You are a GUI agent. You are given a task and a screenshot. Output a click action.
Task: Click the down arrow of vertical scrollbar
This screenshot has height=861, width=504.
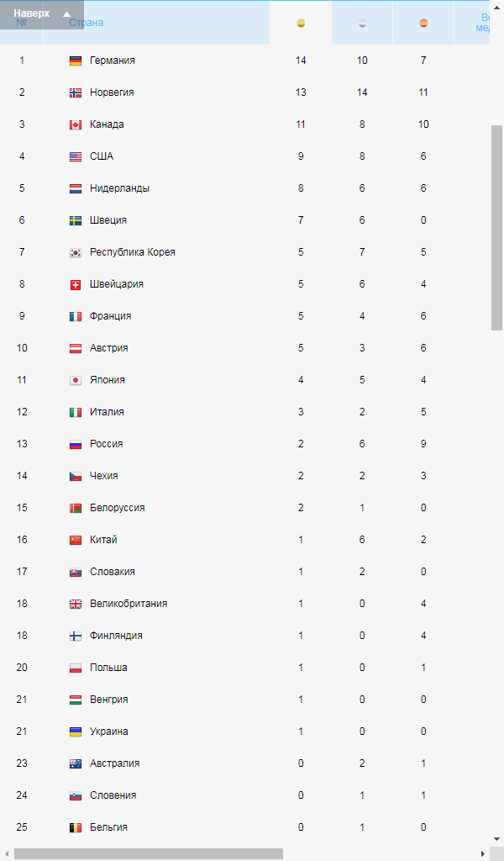coord(497,840)
